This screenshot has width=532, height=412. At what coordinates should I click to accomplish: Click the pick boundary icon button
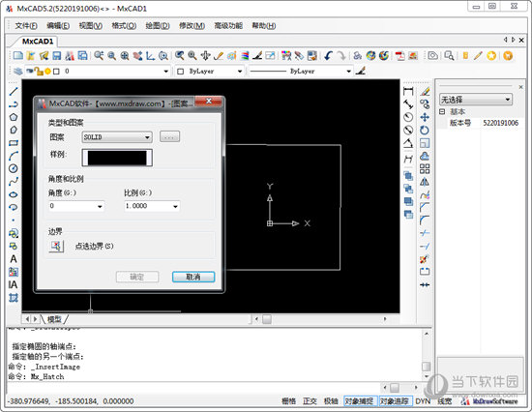coord(56,246)
